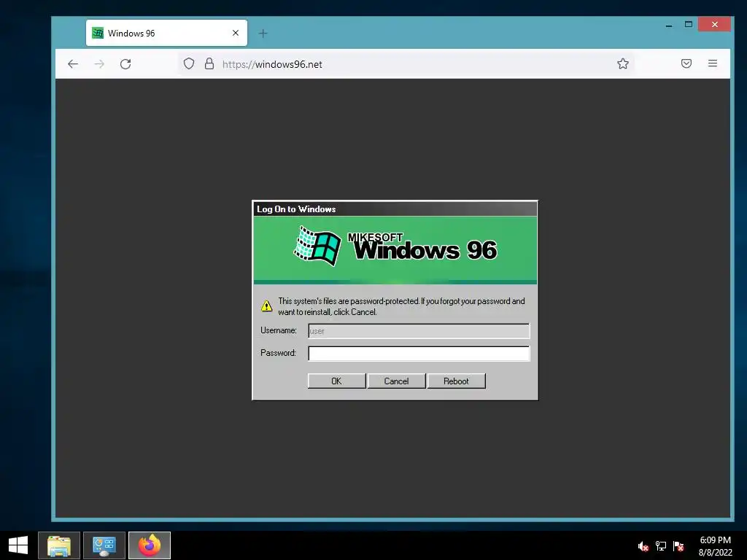The width and height of the screenshot is (747, 560).
Task: Click the favicon on the Windows 96 tab
Action: [x=98, y=33]
